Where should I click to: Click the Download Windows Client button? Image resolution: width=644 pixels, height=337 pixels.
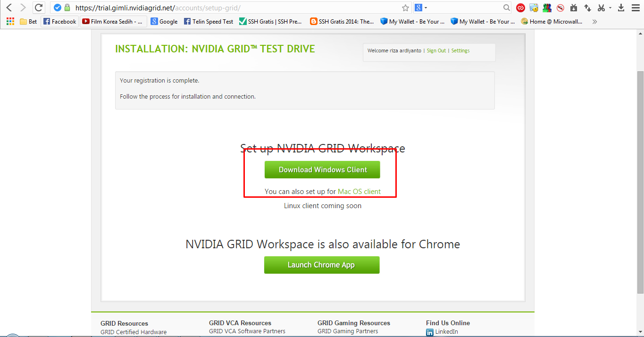[322, 169]
